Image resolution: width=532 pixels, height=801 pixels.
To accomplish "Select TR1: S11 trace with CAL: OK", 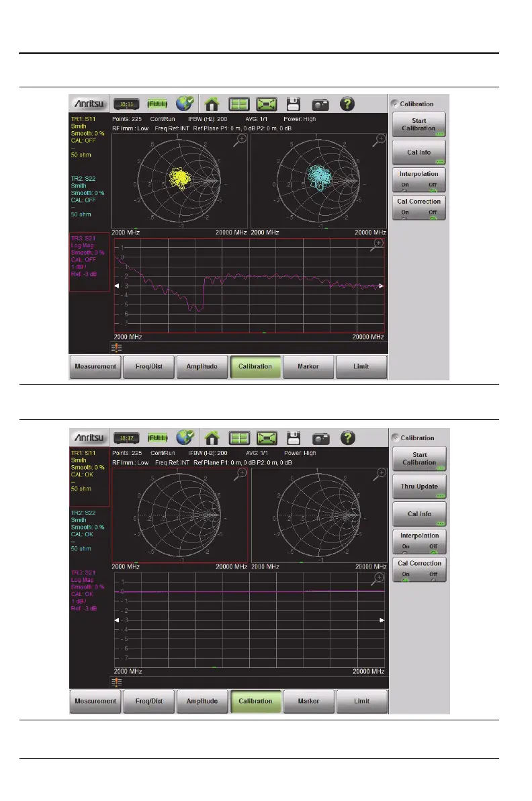I will tap(89, 477).
